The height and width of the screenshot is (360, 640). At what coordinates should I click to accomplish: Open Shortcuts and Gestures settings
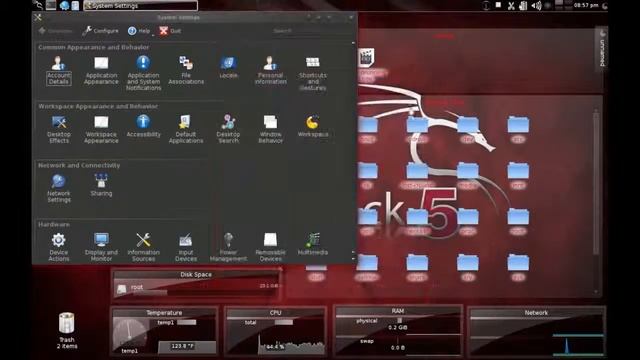[313, 73]
